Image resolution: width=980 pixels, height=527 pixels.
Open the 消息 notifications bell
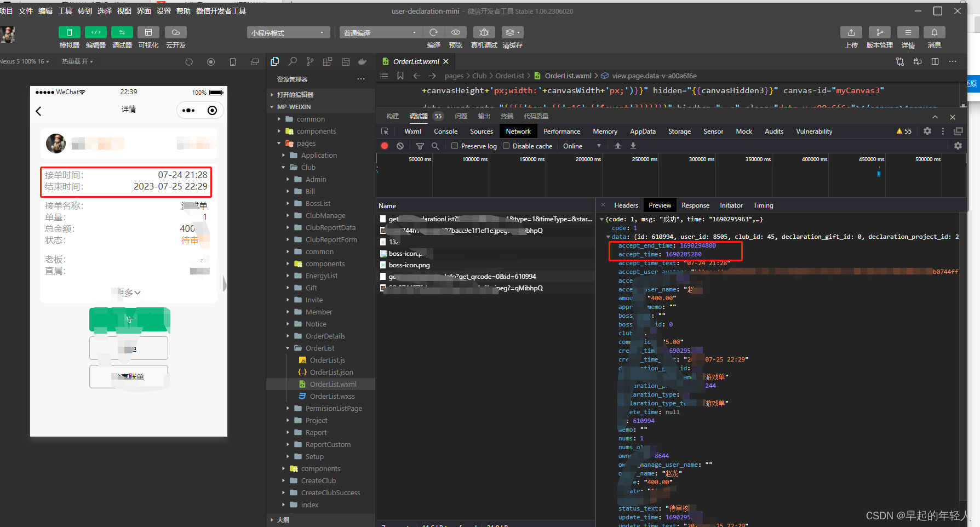tap(935, 32)
